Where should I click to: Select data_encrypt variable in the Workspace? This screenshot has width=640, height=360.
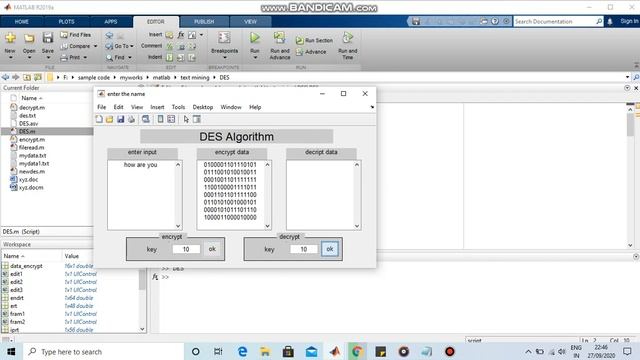point(26,266)
